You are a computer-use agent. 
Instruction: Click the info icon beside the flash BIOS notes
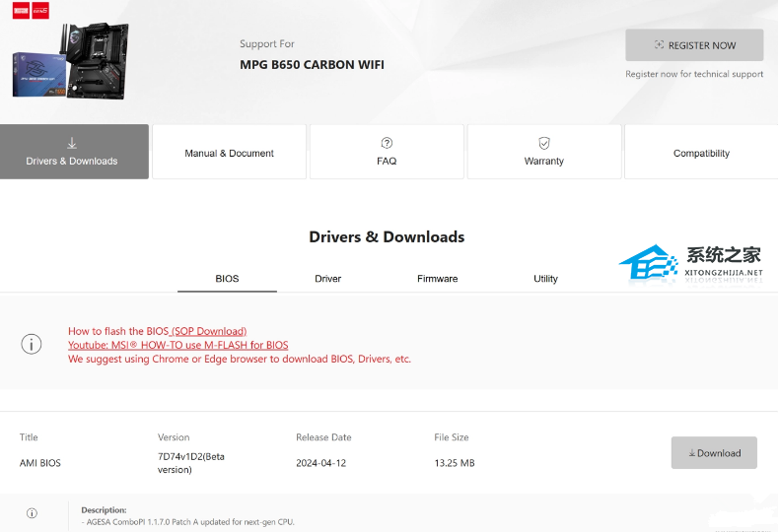[x=32, y=344]
